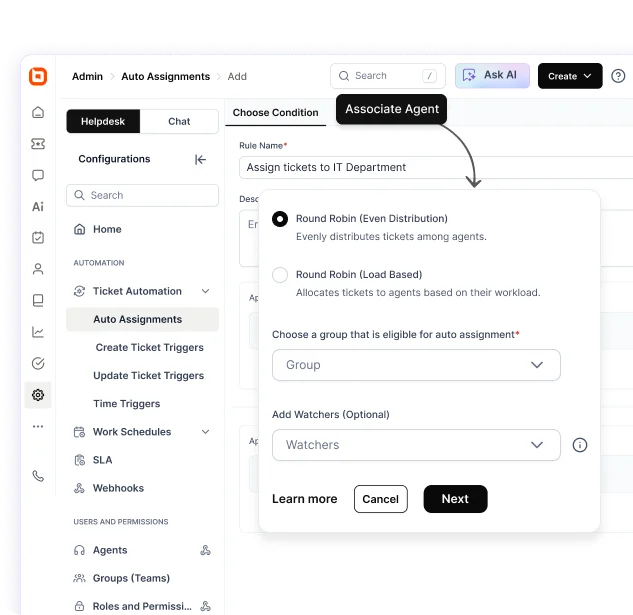Screen dimensions: 633x615
Task: Click the Rule Name input field
Action: point(436,168)
